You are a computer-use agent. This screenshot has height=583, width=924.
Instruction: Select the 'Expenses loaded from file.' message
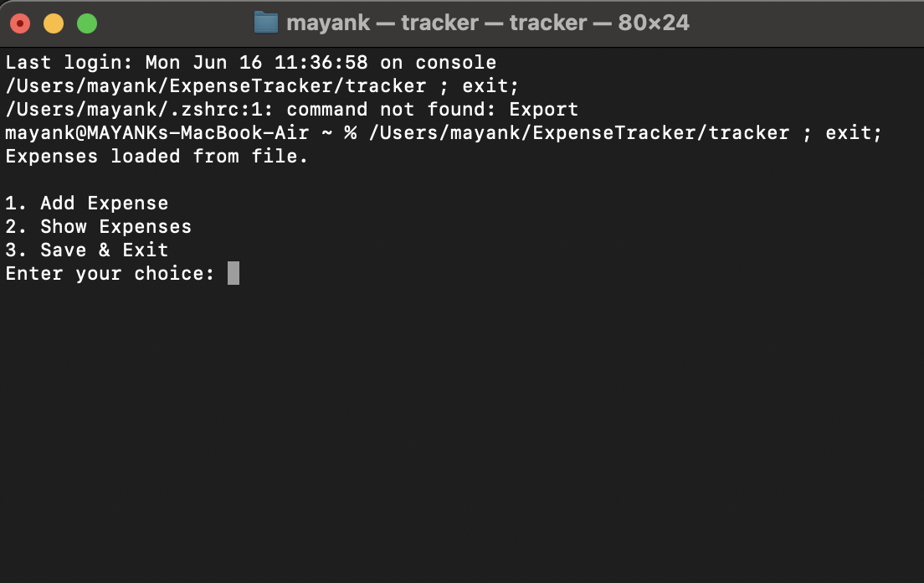[x=156, y=156]
